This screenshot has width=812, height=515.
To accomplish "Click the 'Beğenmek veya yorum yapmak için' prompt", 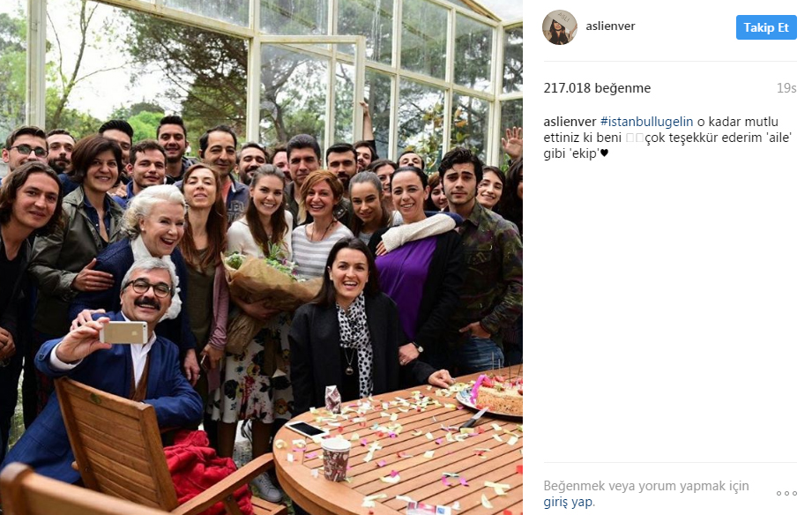I will click(x=645, y=486).
